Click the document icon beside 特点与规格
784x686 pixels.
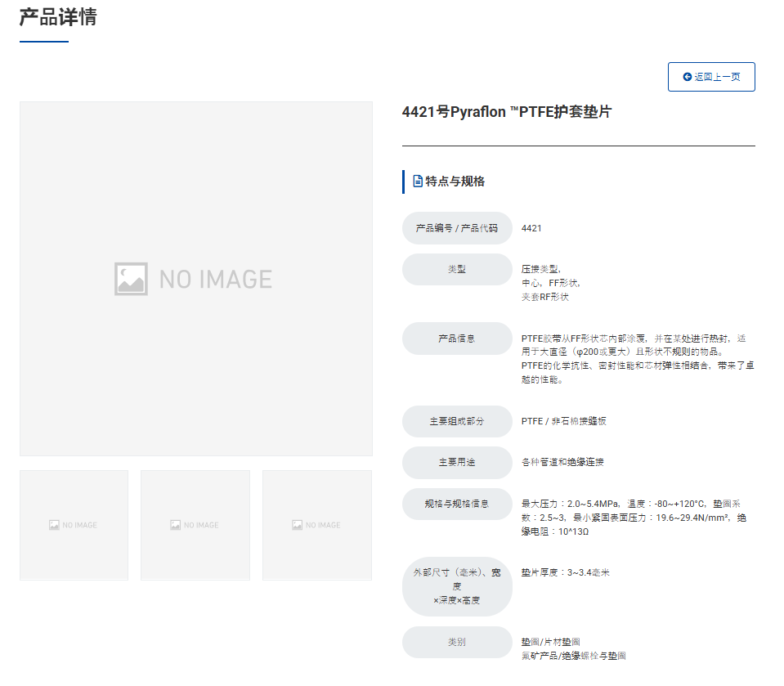click(x=418, y=181)
